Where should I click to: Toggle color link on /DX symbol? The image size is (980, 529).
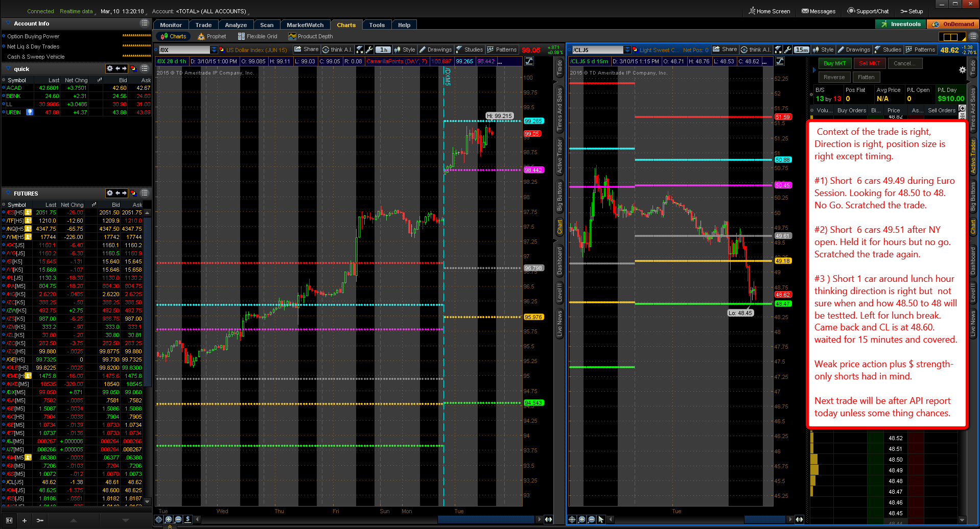pyautogui.click(x=222, y=50)
